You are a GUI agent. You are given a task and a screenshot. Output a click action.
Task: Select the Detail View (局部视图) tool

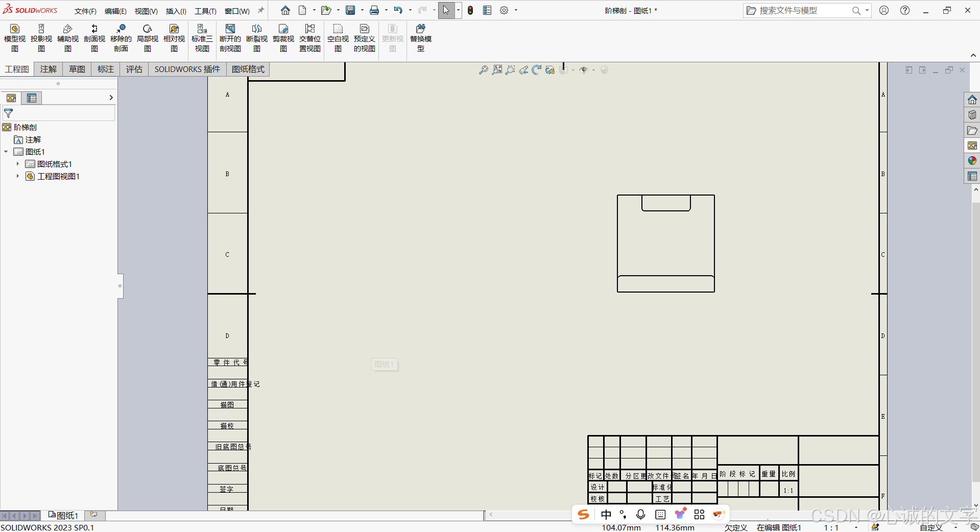(x=148, y=38)
